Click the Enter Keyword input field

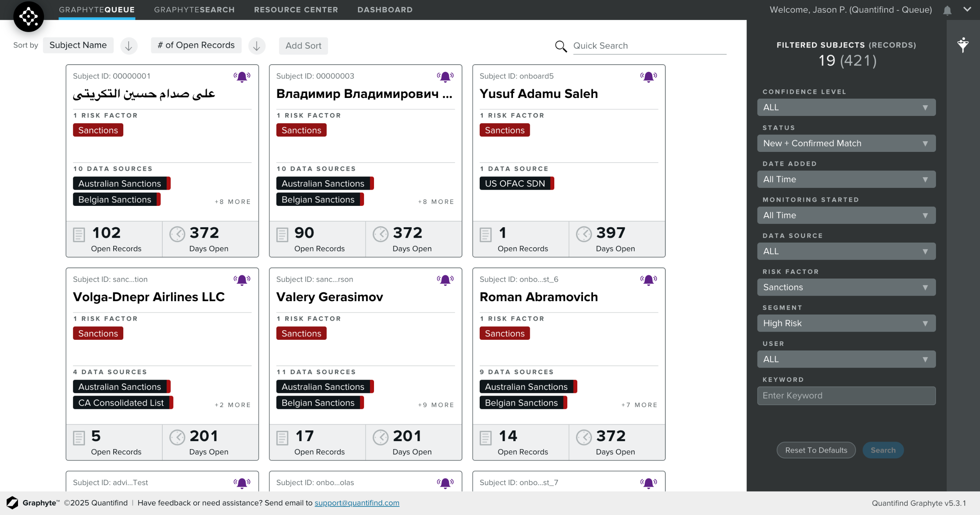(x=846, y=396)
